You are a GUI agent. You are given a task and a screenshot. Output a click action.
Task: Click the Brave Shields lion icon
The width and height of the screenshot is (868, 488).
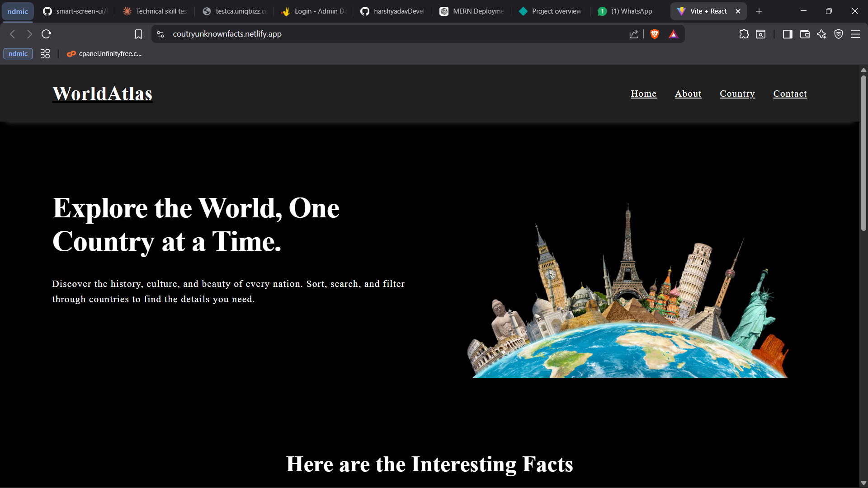[x=654, y=34]
